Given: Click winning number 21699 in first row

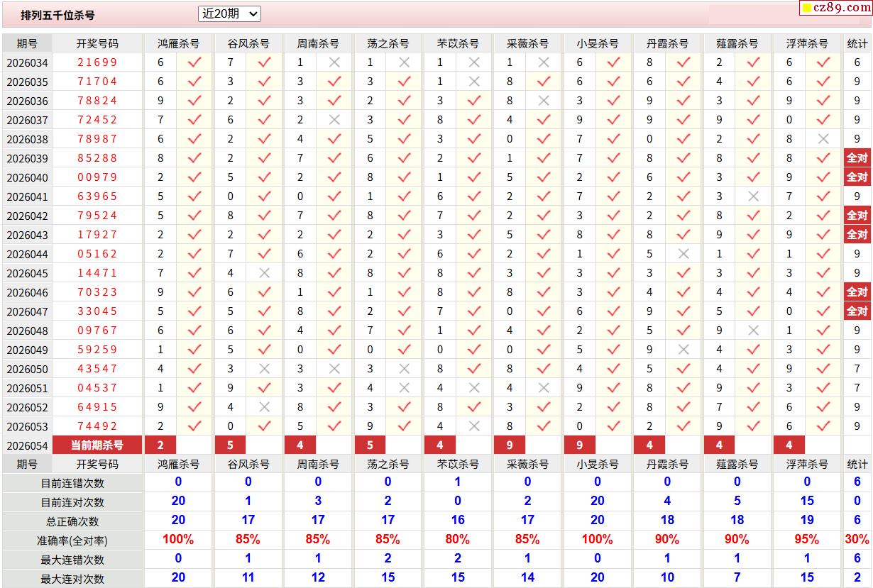Looking at the screenshot, I should coord(97,62).
